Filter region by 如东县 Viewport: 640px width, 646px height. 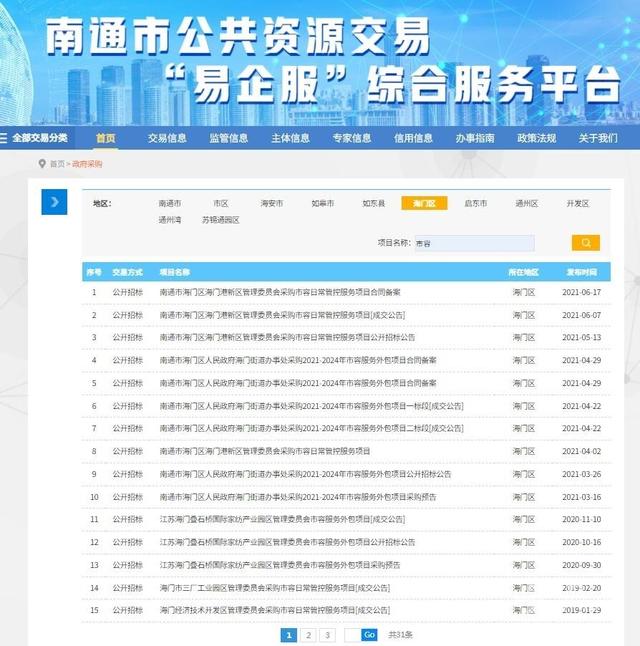374,204
